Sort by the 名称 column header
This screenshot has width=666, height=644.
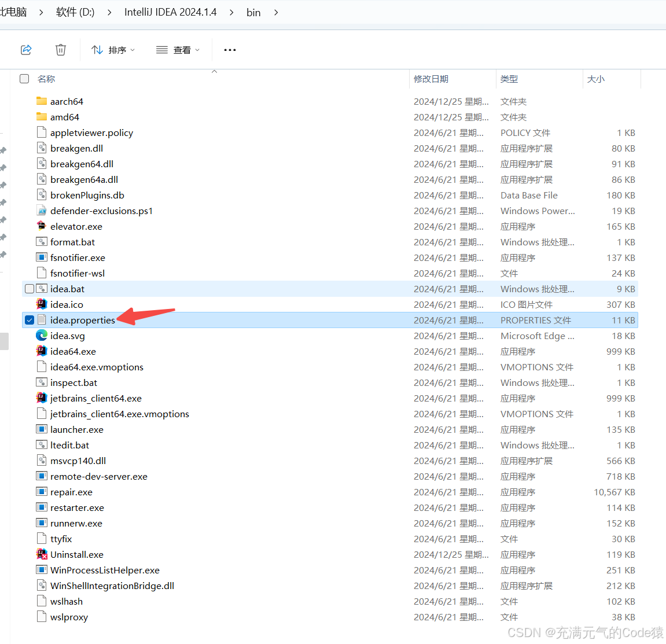pos(46,79)
